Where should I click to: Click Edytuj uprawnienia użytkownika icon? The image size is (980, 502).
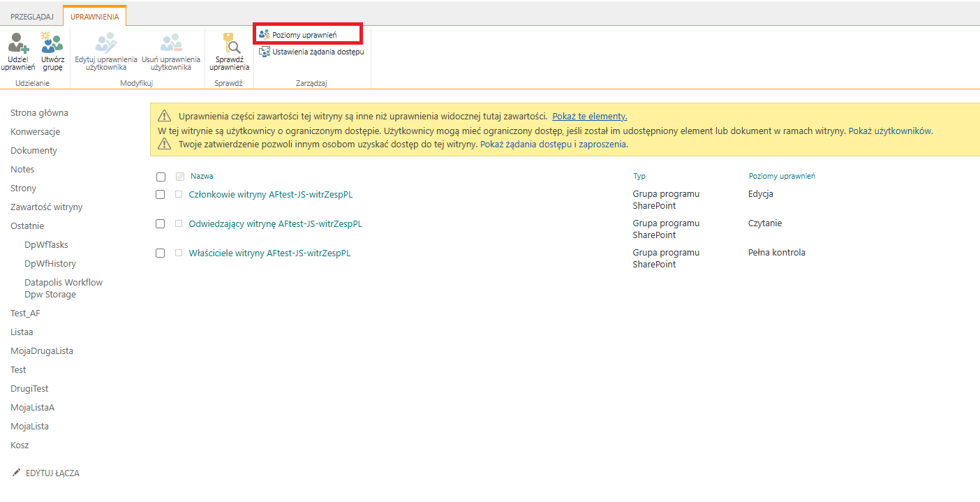(105, 44)
